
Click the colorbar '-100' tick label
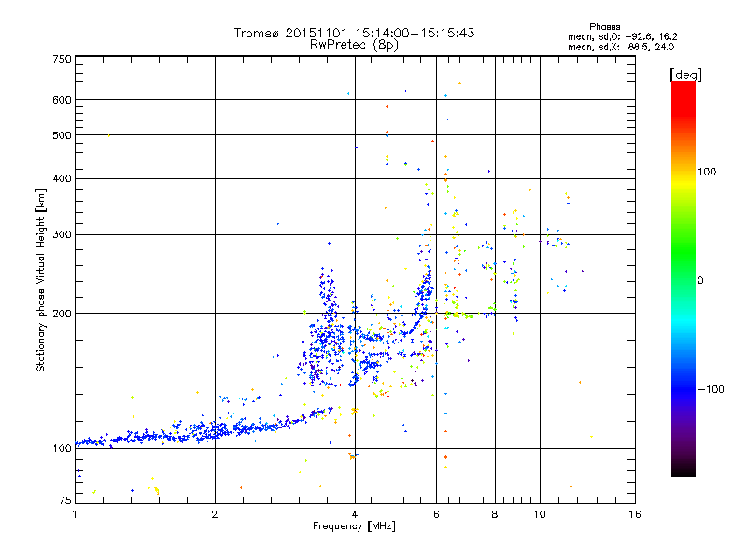click(711, 389)
